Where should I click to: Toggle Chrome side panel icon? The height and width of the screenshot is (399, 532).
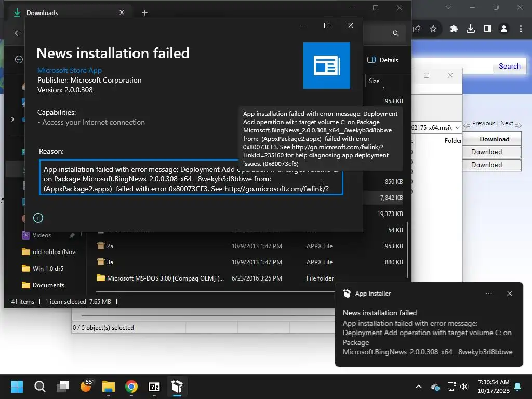pyautogui.click(x=487, y=29)
